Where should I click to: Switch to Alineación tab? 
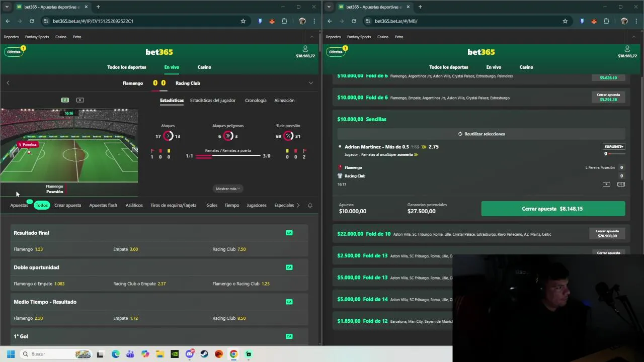(x=284, y=101)
